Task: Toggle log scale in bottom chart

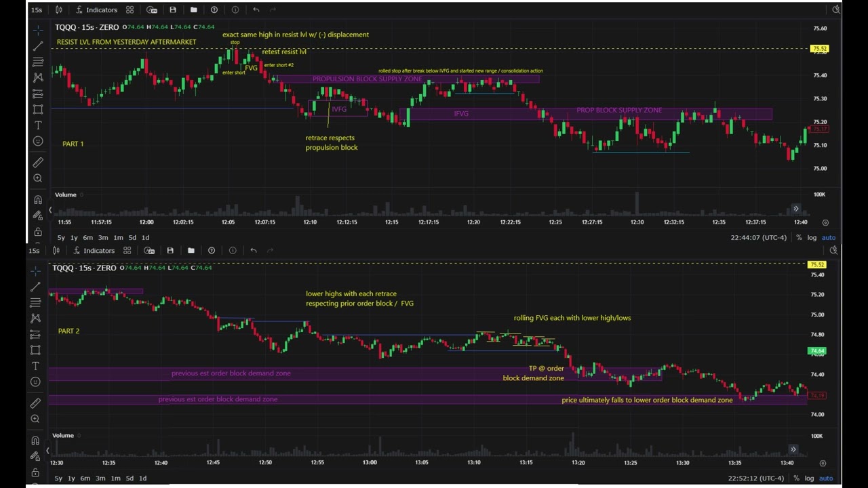Action: click(810, 479)
